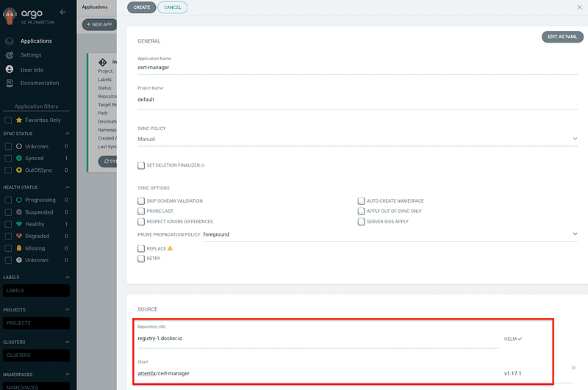
Task: Collapse the Projects filter section
Action: [68, 309]
